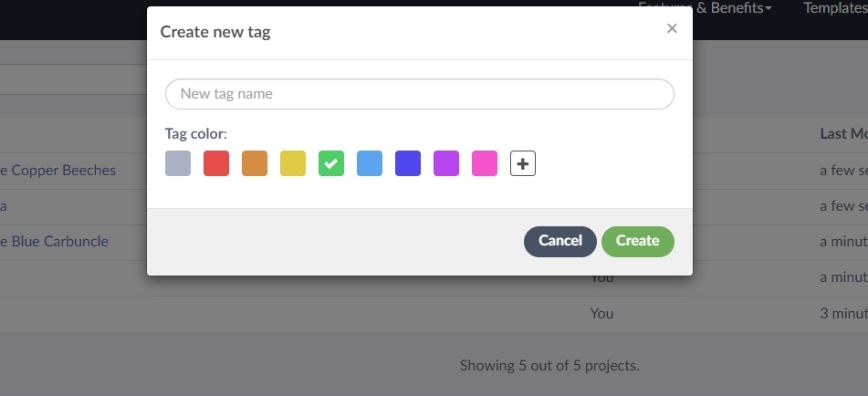
Task: Open the Features & Benefits dropdown
Action: click(721, 8)
